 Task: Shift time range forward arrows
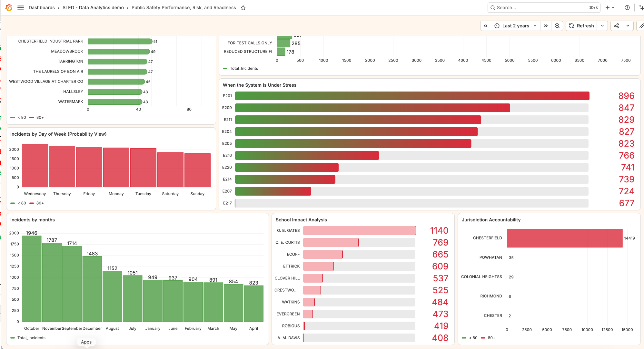coord(546,26)
